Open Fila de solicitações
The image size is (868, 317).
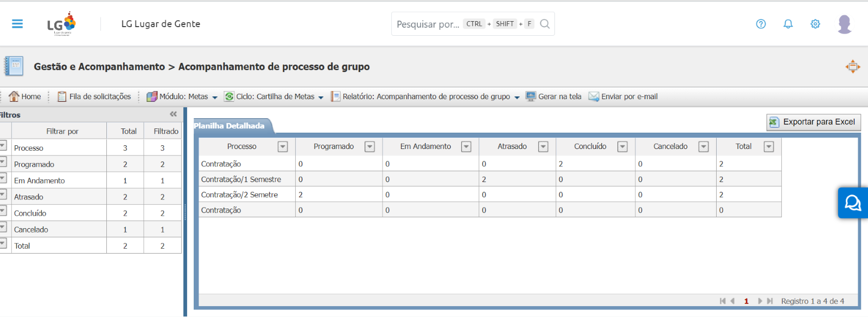[94, 96]
